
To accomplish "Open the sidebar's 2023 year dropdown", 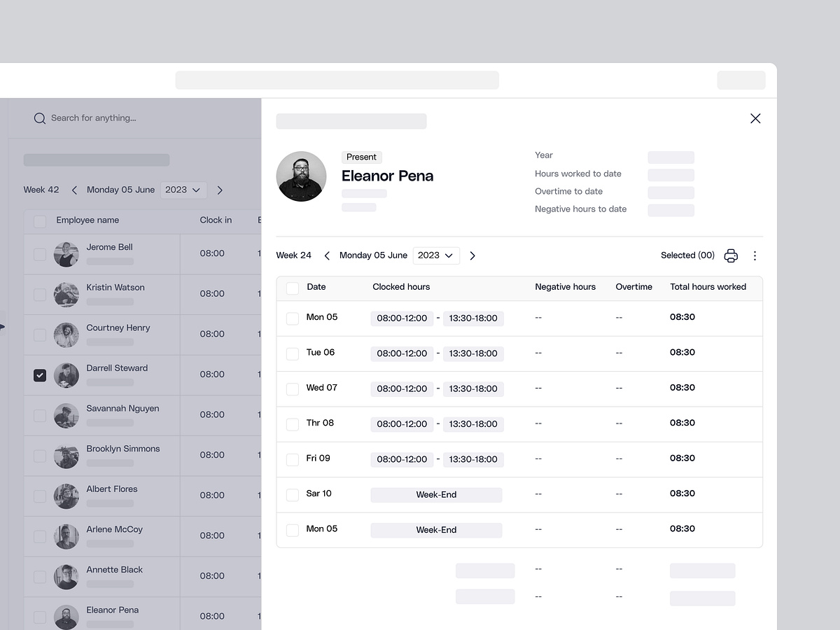I will (183, 190).
